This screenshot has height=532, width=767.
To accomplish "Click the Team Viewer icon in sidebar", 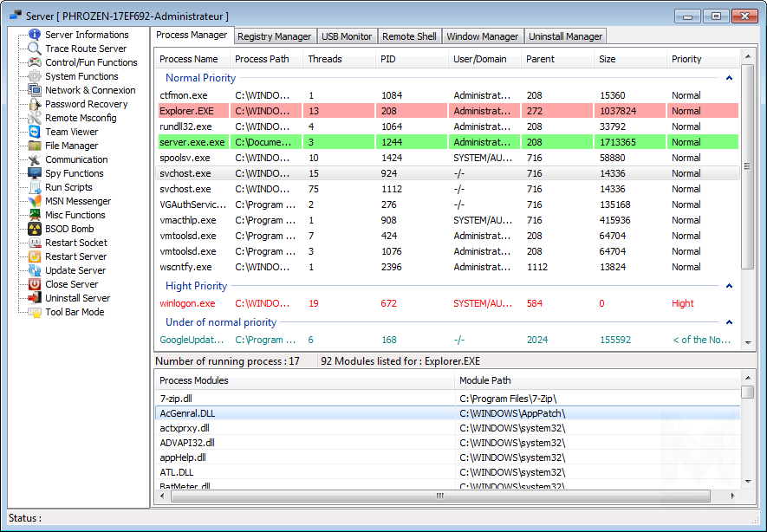I will tap(35, 132).
